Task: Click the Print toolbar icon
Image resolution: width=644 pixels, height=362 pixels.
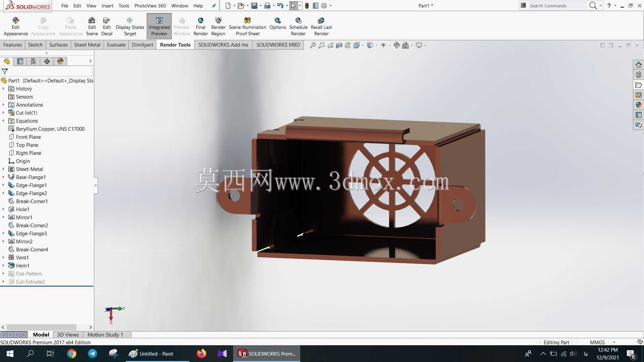Action: (267, 6)
